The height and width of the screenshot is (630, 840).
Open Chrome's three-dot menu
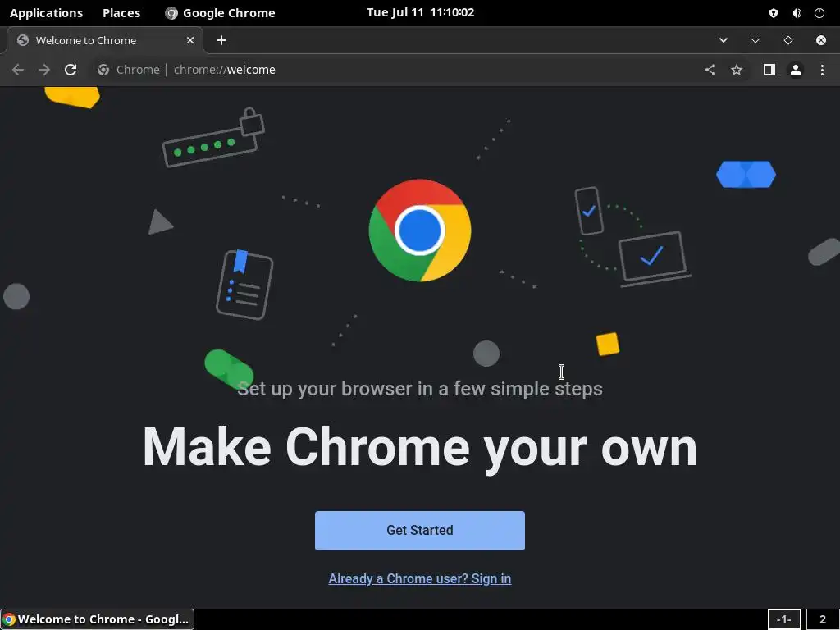pos(822,70)
